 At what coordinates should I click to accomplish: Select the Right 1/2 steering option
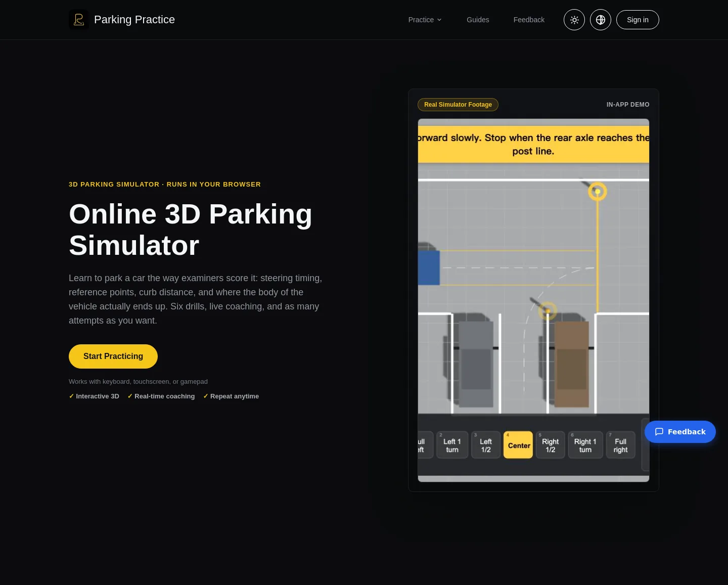click(x=551, y=445)
